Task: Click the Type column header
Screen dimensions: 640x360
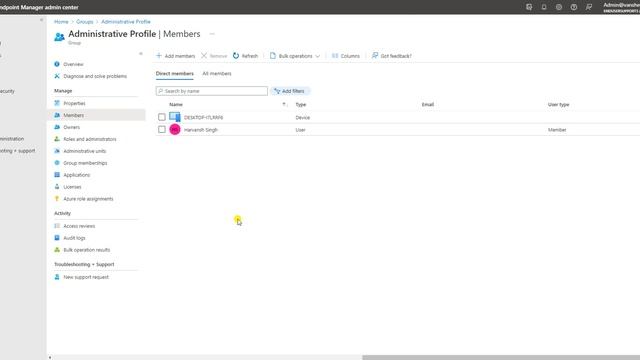Action: pos(301,104)
